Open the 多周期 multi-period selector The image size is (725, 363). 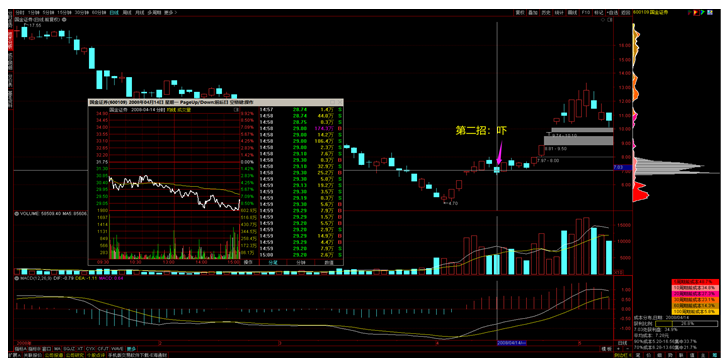pos(154,12)
